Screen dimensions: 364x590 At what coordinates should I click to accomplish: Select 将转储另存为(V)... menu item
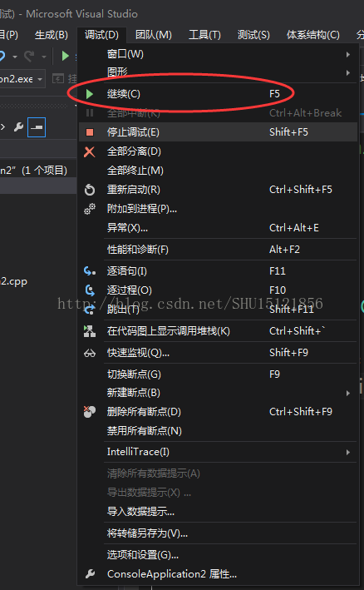(x=217, y=533)
